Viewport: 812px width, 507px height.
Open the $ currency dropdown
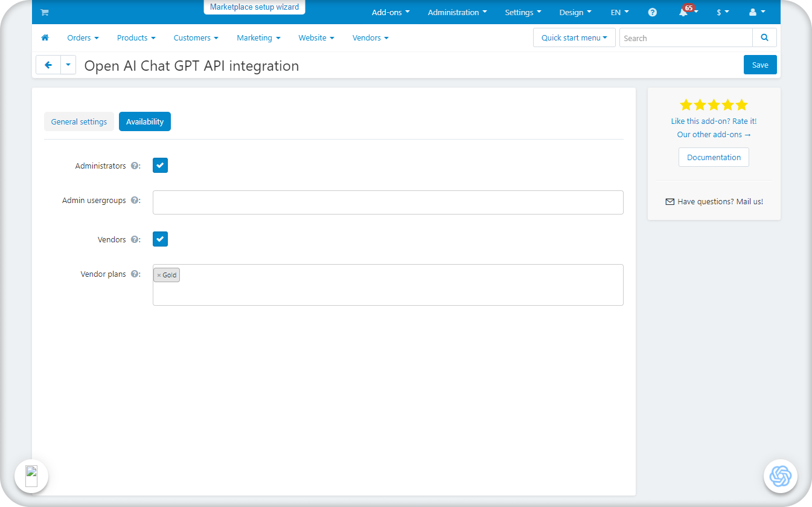tap(723, 12)
